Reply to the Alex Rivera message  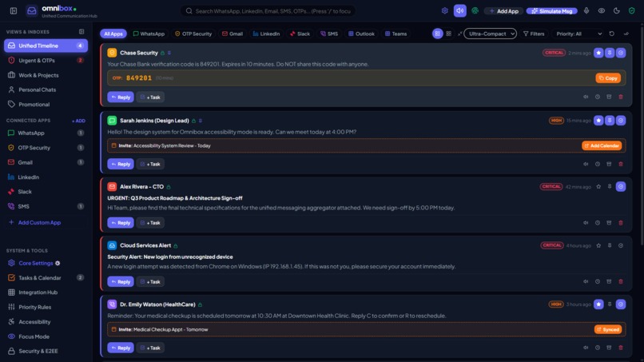point(121,223)
